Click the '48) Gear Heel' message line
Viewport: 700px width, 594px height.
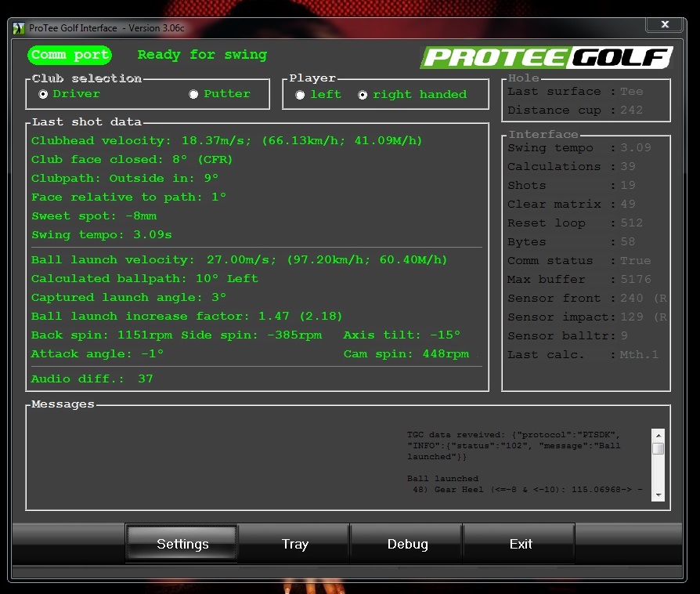click(527, 490)
